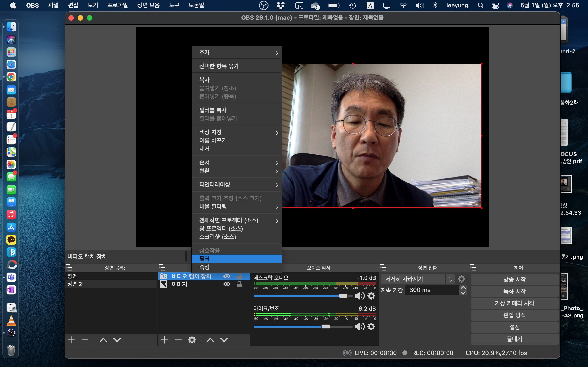The width and height of the screenshot is (588, 367).
Task: Click the Chrome icon in the Dock
Action: click(x=11, y=77)
